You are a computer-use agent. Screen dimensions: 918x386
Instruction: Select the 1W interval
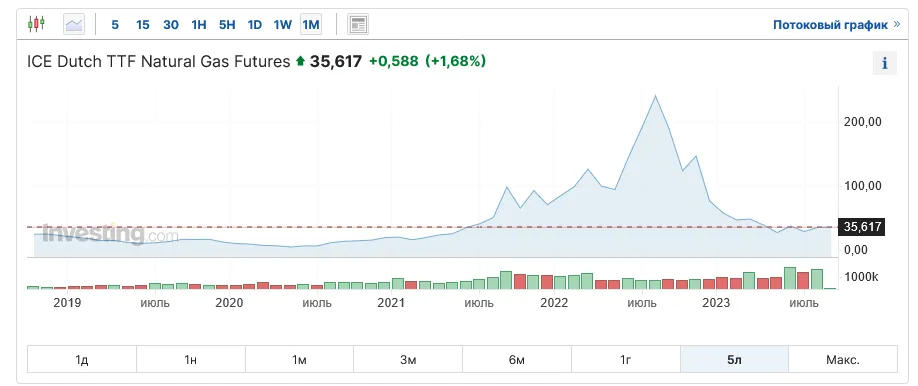282,24
